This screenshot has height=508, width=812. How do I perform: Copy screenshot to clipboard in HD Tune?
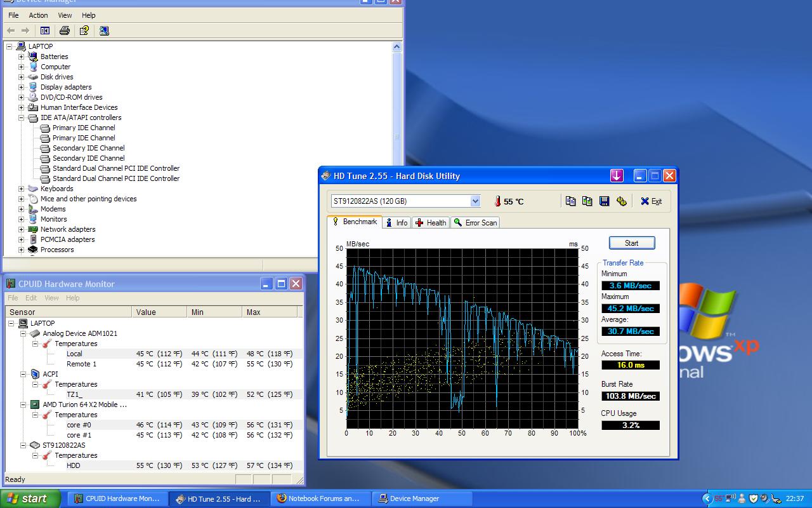tap(587, 201)
